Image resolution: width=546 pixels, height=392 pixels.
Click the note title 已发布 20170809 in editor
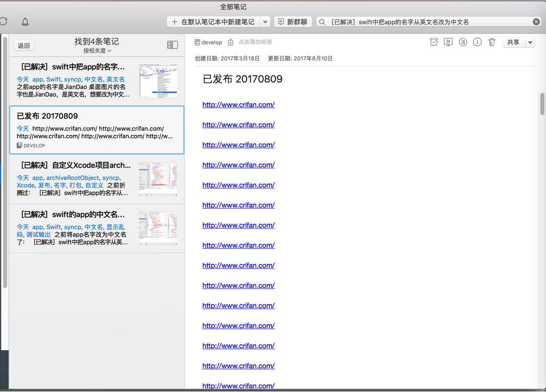(242, 79)
